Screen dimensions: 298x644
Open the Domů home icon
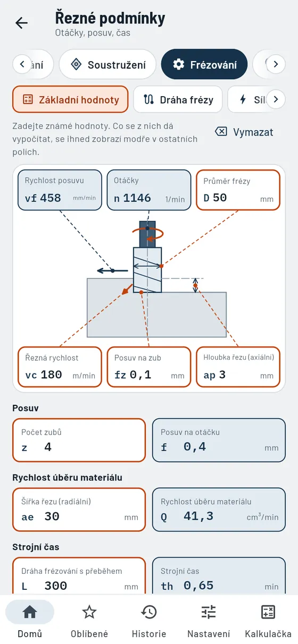click(x=30, y=612)
